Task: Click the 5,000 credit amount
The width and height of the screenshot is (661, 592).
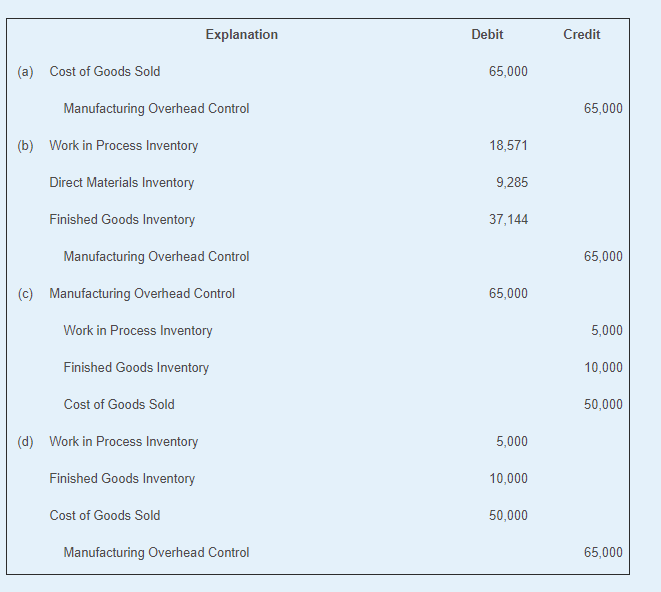Action: 607,331
